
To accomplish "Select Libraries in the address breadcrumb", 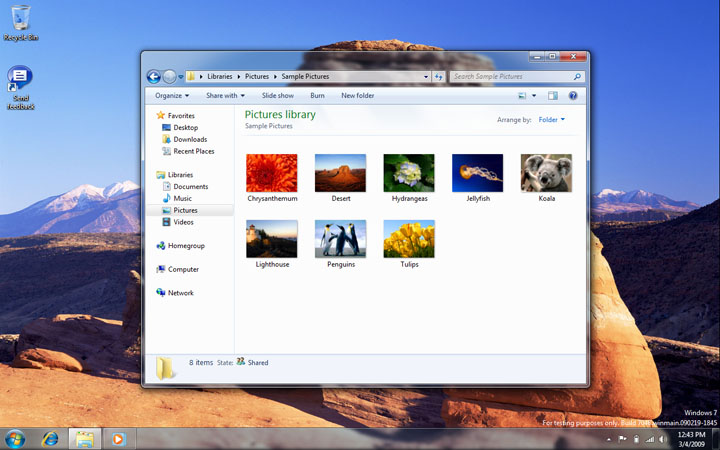I will [219, 77].
